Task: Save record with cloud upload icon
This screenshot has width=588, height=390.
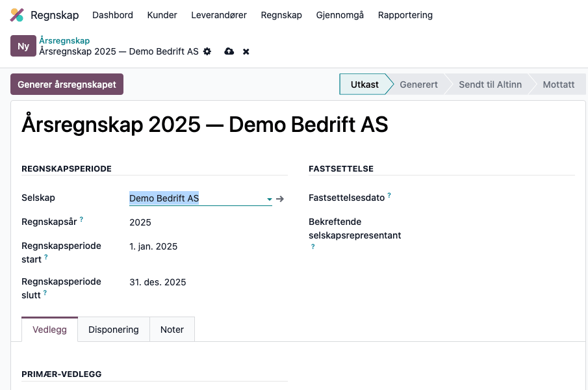Action: pos(229,51)
